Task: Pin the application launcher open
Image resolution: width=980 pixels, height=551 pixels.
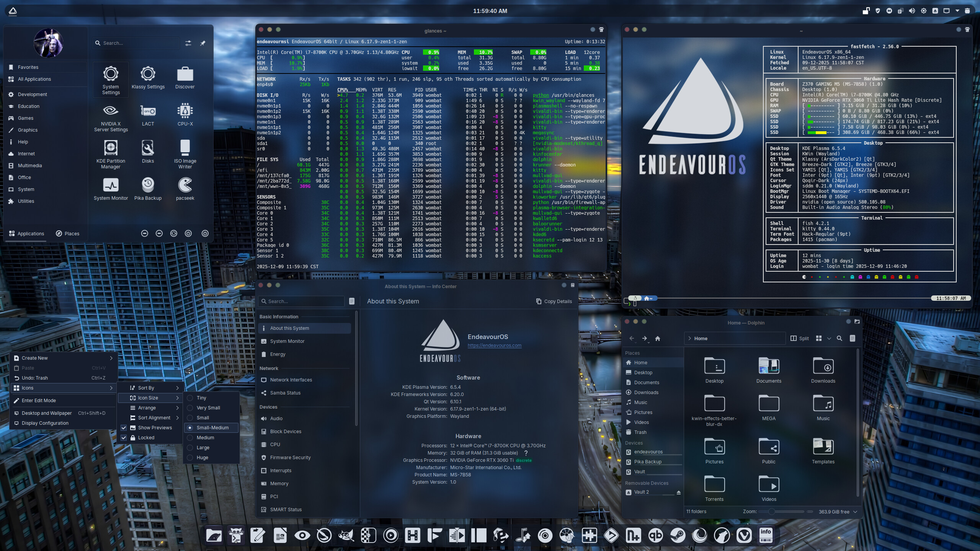Action: (x=203, y=43)
